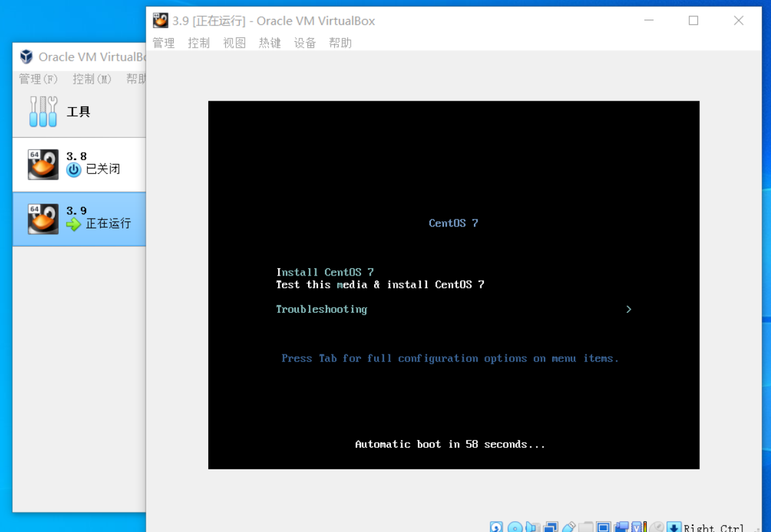The height and width of the screenshot is (532, 771).
Task: Click the 工具 tools icon in the Manager sidebar
Action: pyautogui.click(x=43, y=112)
